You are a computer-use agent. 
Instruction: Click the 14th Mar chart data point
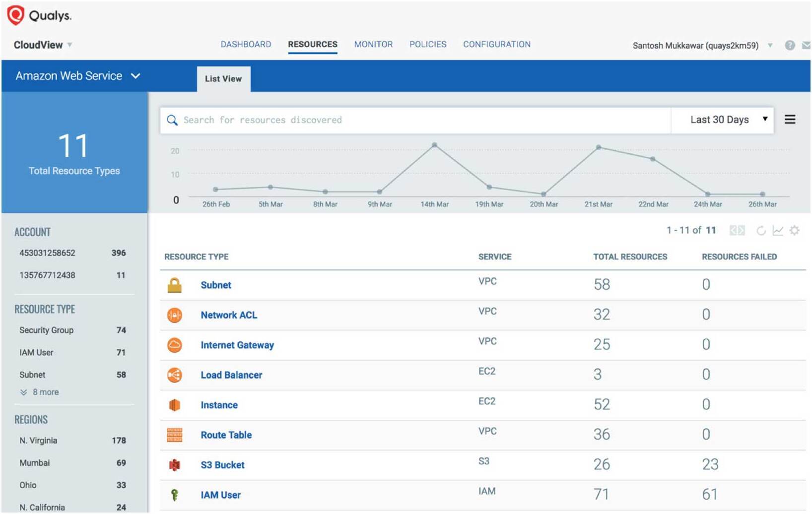click(x=434, y=145)
